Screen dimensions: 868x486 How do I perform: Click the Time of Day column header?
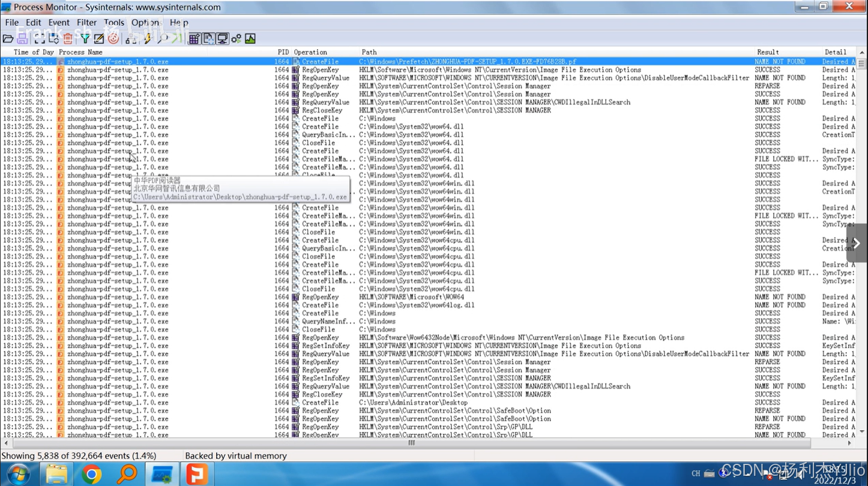point(34,52)
